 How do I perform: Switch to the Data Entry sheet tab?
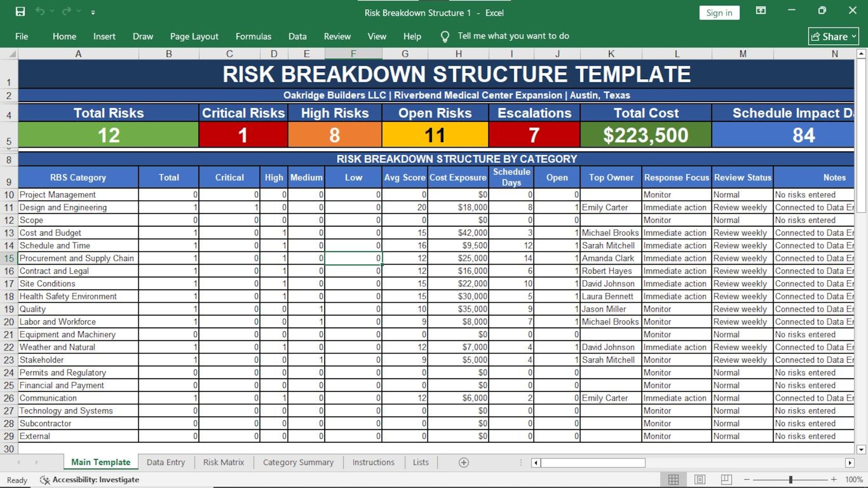166,462
